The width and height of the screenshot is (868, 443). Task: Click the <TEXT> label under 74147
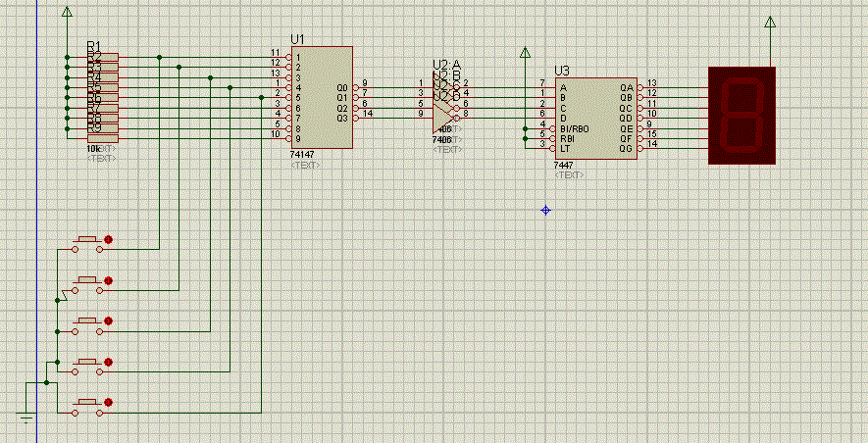305,166
